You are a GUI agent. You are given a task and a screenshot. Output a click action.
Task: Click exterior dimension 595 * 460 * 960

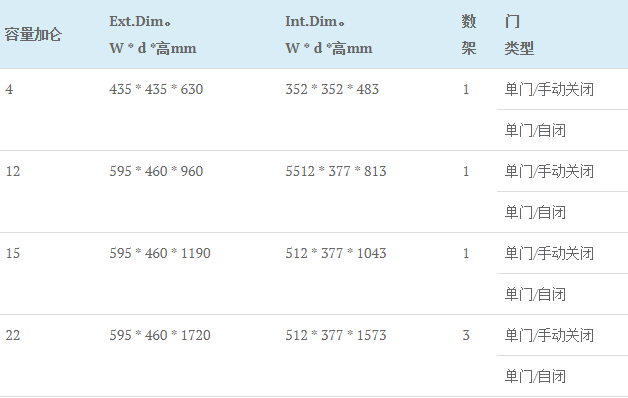pos(156,171)
